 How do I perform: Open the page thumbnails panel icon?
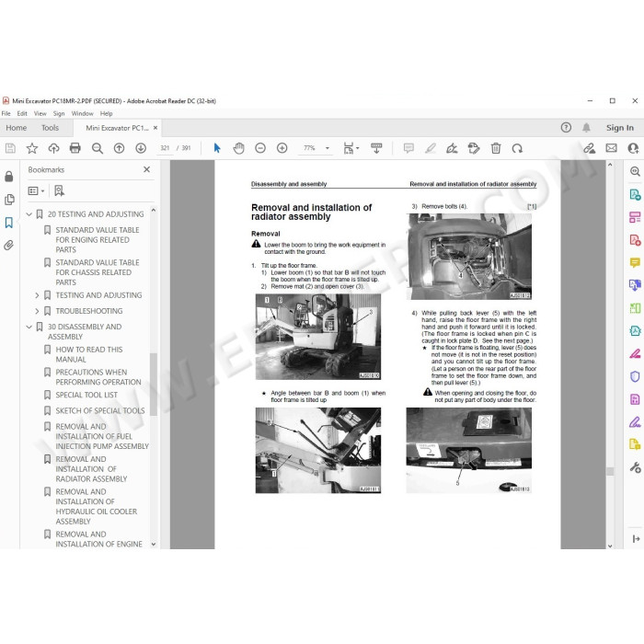pos(9,200)
